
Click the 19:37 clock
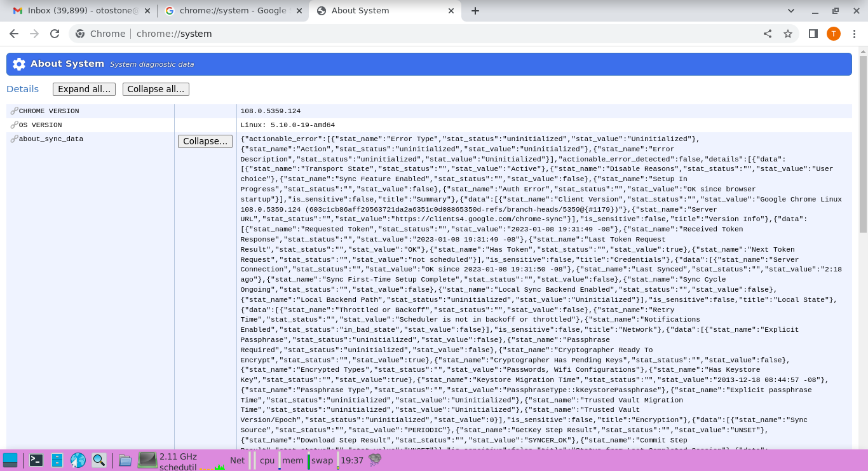352,460
